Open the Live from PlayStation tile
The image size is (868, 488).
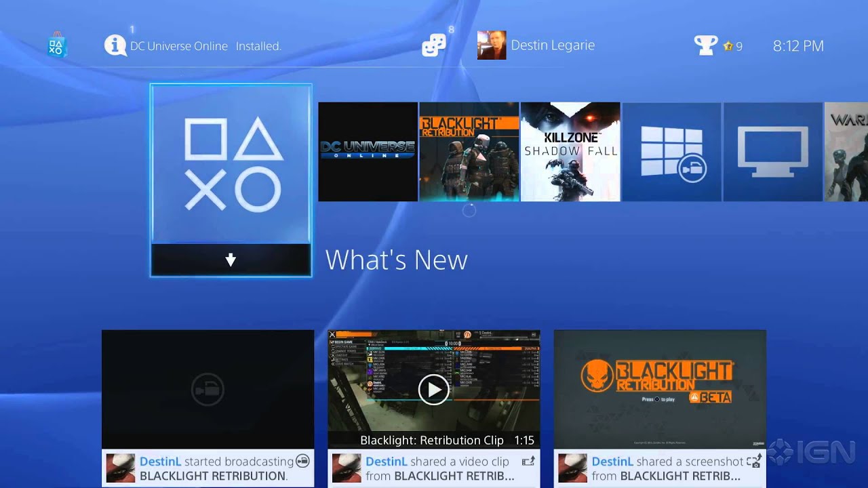point(671,152)
